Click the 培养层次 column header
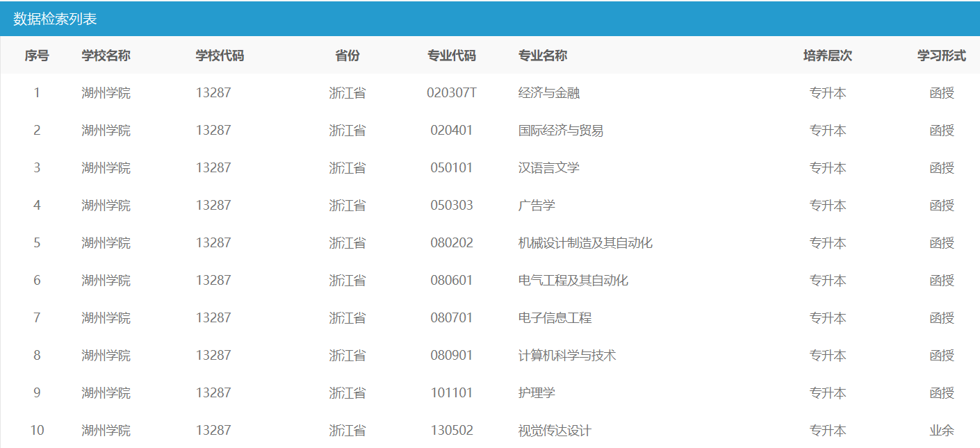This screenshot has height=448, width=980. [x=827, y=56]
